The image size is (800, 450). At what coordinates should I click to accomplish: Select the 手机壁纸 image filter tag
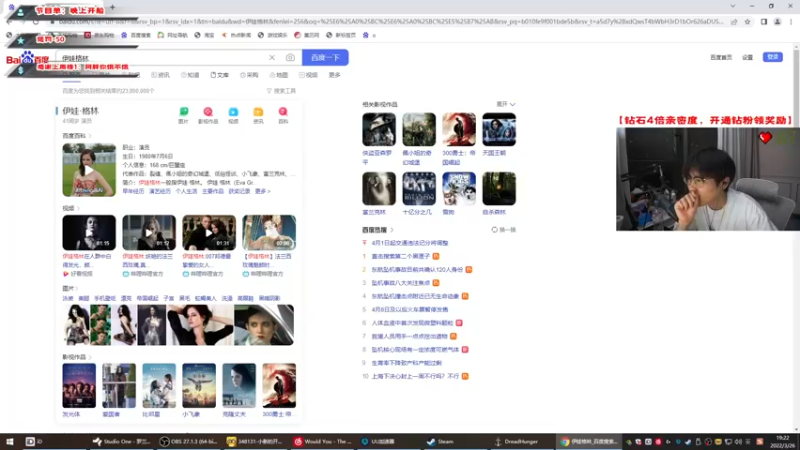[x=105, y=298]
